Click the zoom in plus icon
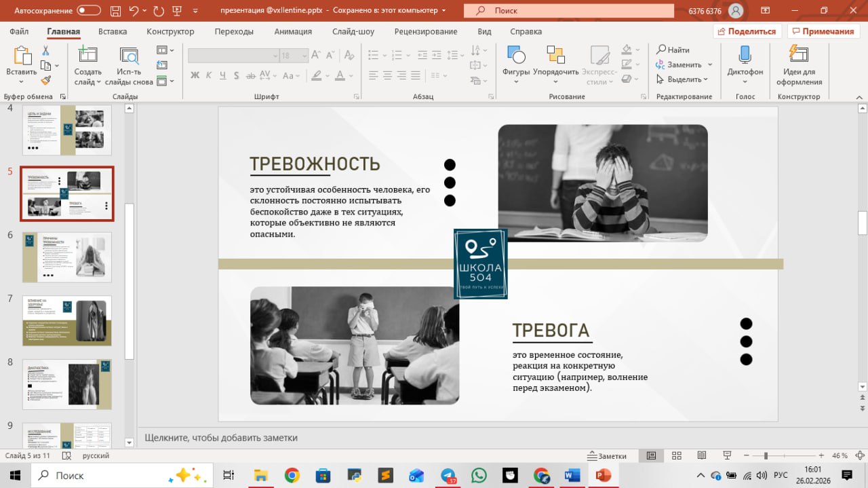868x488 pixels. pyautogui.click(x=821, y=455)
